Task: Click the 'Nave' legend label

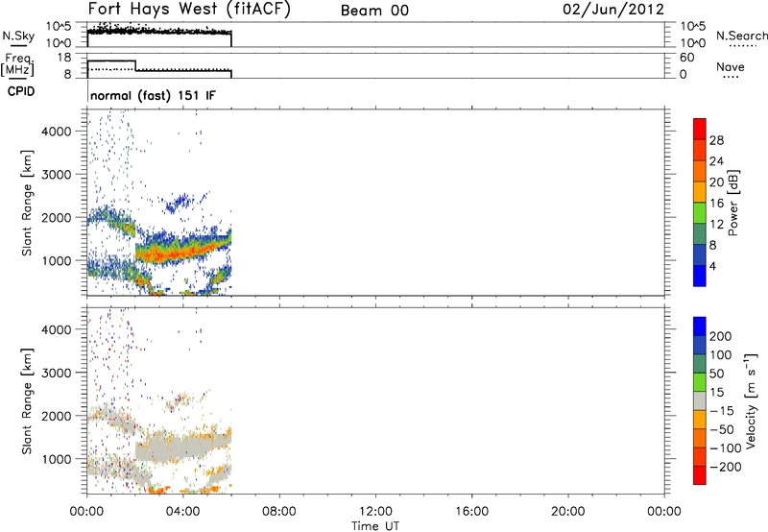Action: (731, 67)
